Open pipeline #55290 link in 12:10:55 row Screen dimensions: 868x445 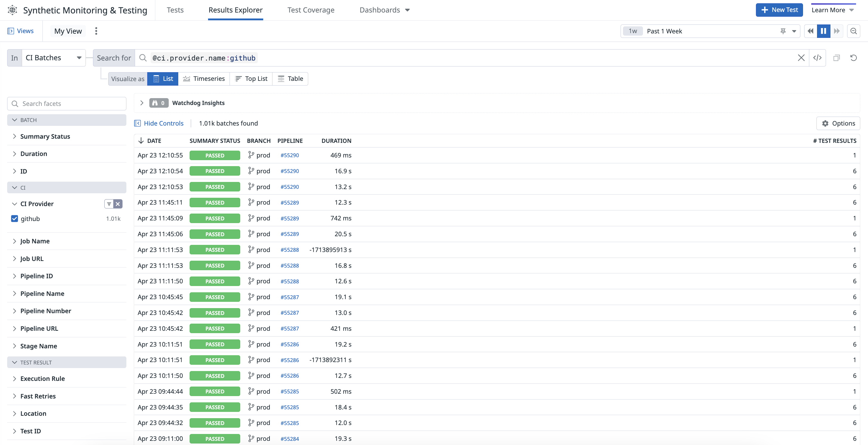coord(289,155)
